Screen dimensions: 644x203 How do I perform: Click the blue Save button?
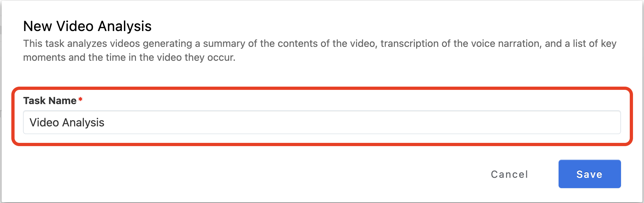(x=589, y=174)
